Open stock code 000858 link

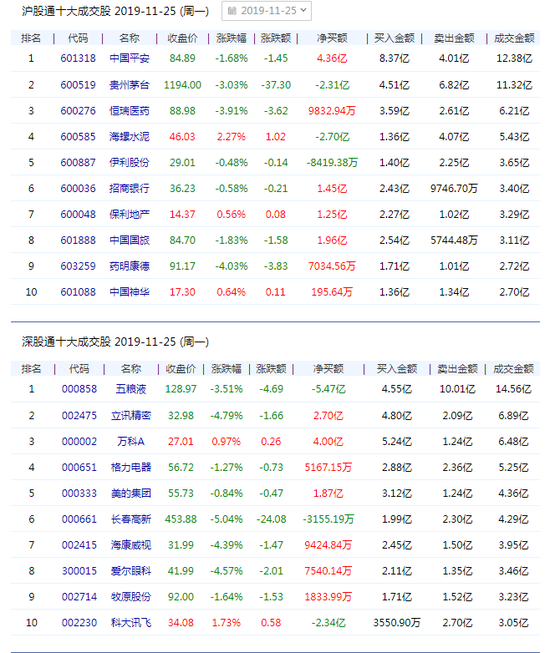point(79,389)
